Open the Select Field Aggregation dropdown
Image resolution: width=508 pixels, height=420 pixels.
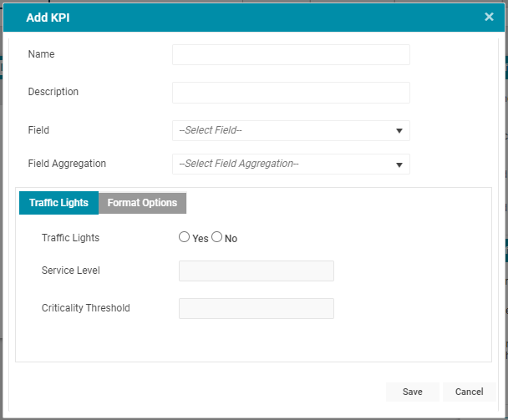pyautogui.click(x=291, y=164)
